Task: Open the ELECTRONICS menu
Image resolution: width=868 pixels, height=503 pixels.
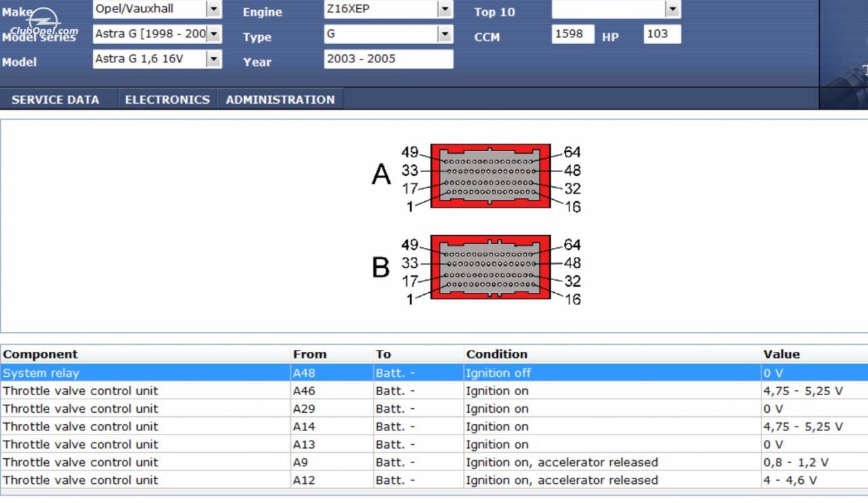Action: point(167,100)
